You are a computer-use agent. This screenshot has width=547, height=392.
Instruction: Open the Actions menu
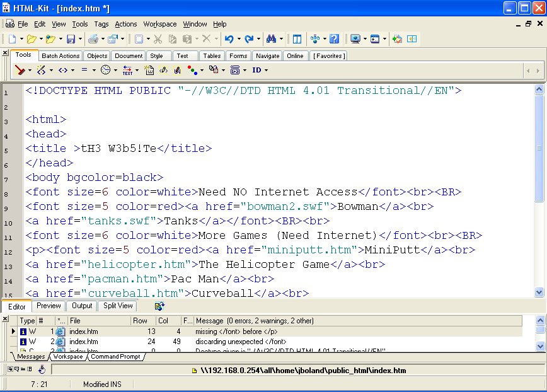[x=126, y=24]
